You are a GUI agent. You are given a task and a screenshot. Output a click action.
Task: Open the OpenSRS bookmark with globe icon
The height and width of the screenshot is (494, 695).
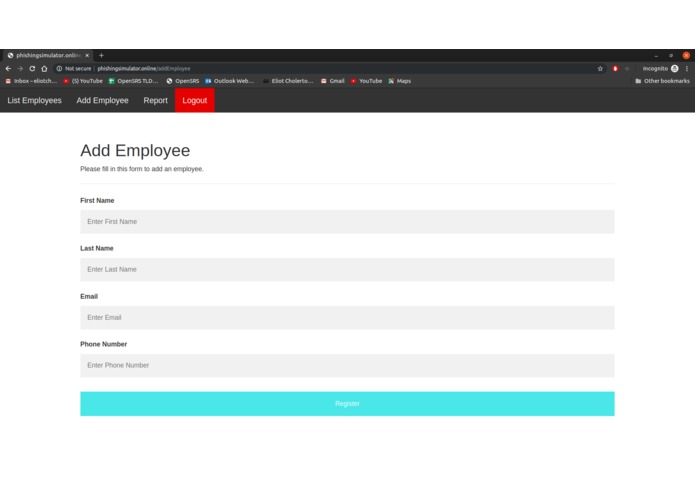click(x=183, y=81)
